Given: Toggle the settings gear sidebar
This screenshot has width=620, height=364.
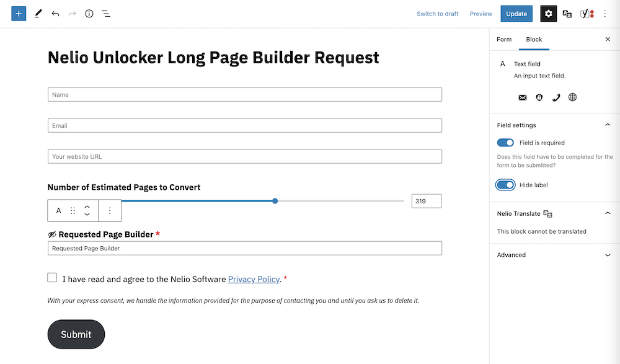Looking at the screenshot, I should (549, 14).
